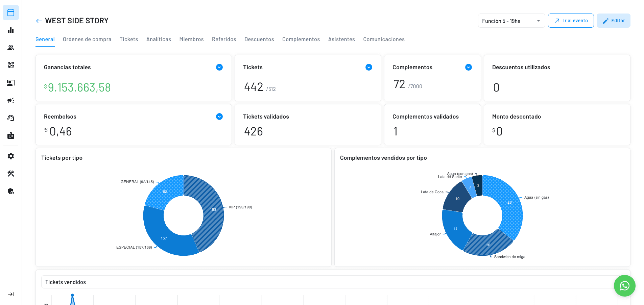
Task: Open the members/people section from the sidebar
Action: pyautogui.click(x=11, y=48)
